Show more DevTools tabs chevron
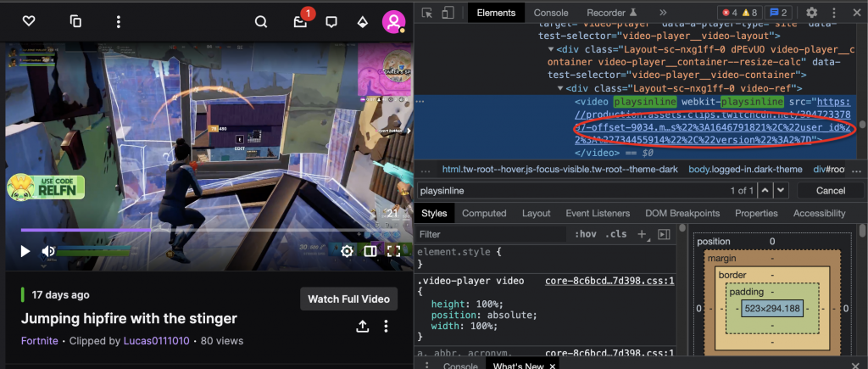Viewport: 868px width, 369px height. 663,13
